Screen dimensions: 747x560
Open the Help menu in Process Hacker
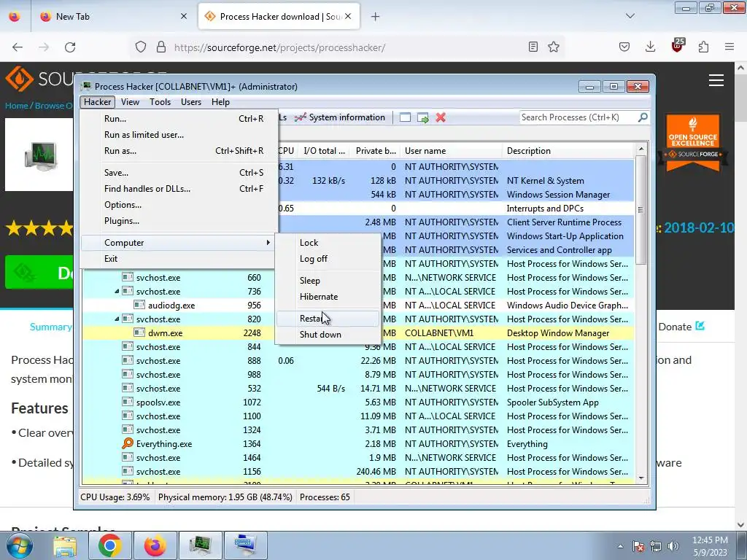(x=220, y=102)
